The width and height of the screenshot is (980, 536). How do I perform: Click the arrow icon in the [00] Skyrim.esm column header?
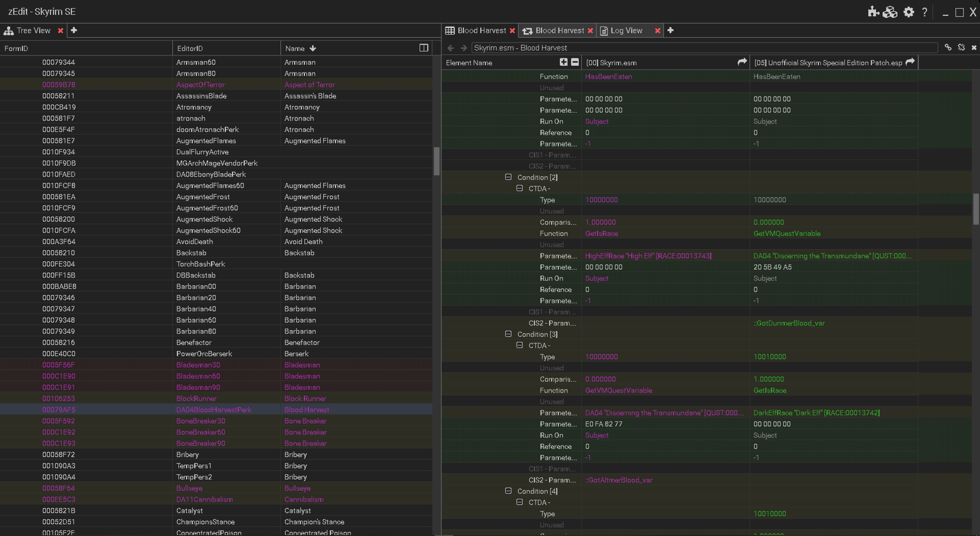coord(742,62)
